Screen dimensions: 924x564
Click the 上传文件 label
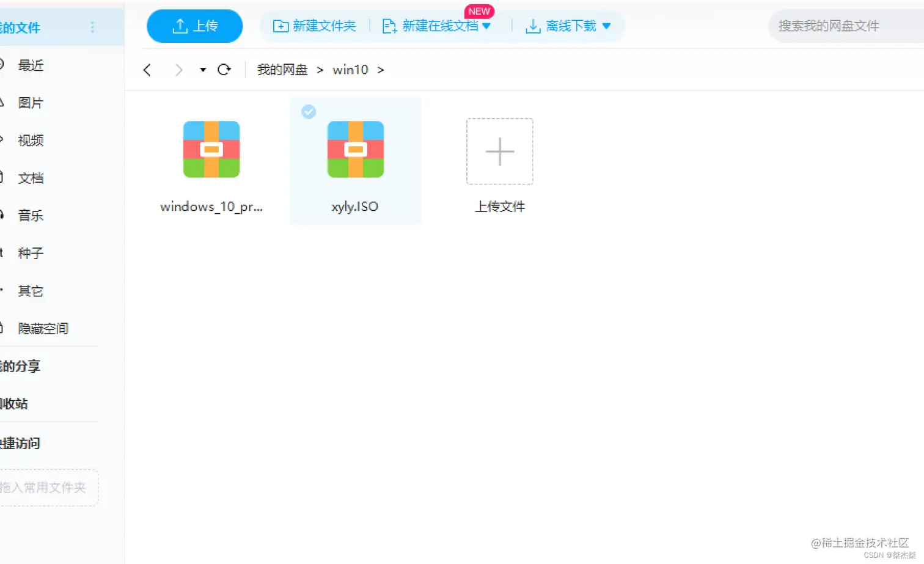(500, 207)
